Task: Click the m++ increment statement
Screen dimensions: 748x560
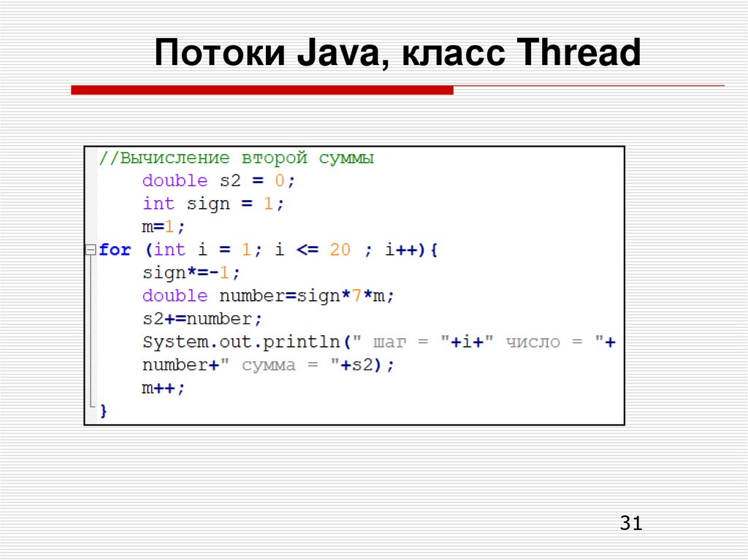Action: point(161,388)
